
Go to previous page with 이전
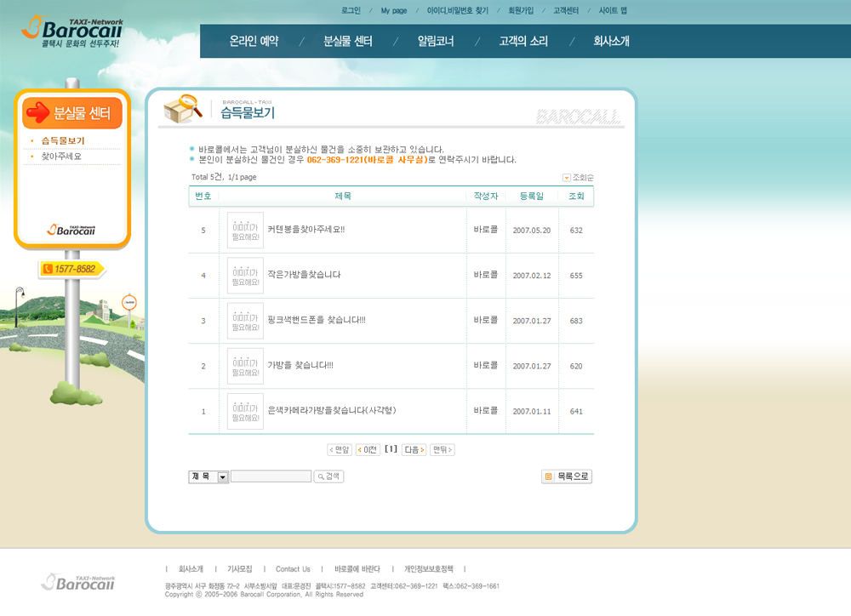[368, 449]
